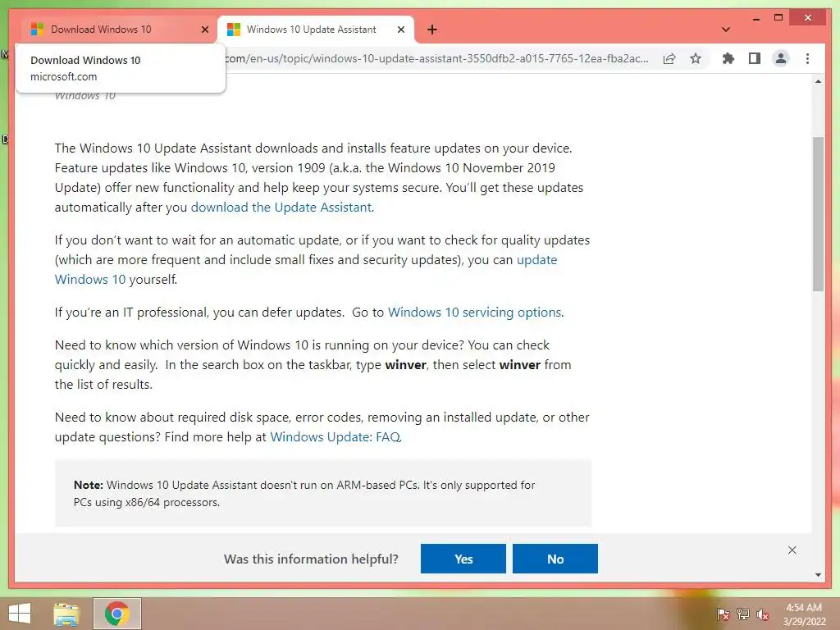Answer No to was this helpful

click(x=555, y=559)
